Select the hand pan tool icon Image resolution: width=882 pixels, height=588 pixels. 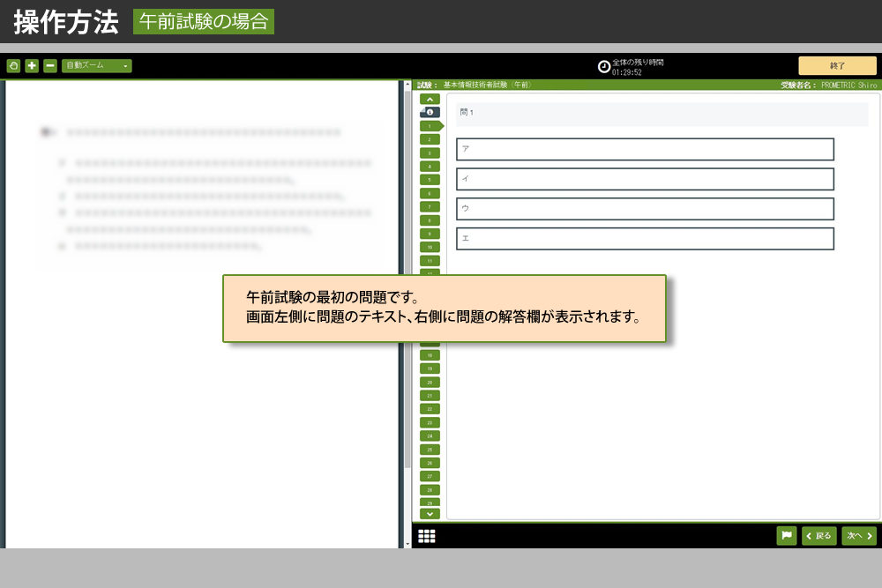(x=13, y=66)
